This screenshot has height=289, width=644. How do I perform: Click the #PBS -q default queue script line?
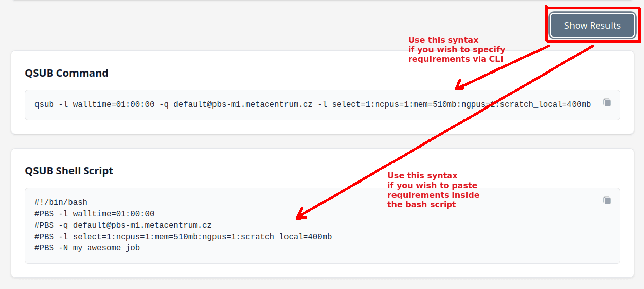click(123, 225)
